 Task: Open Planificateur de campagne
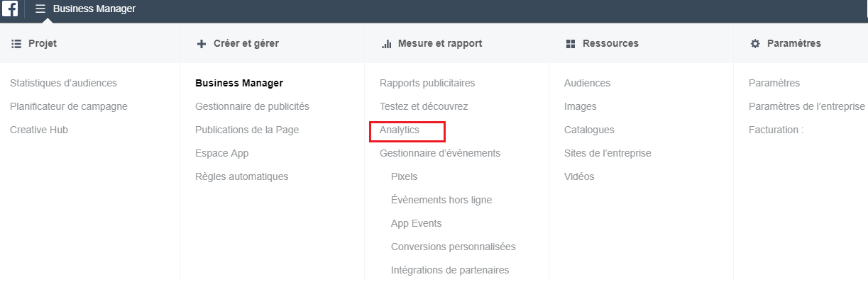tap(69, 106)
